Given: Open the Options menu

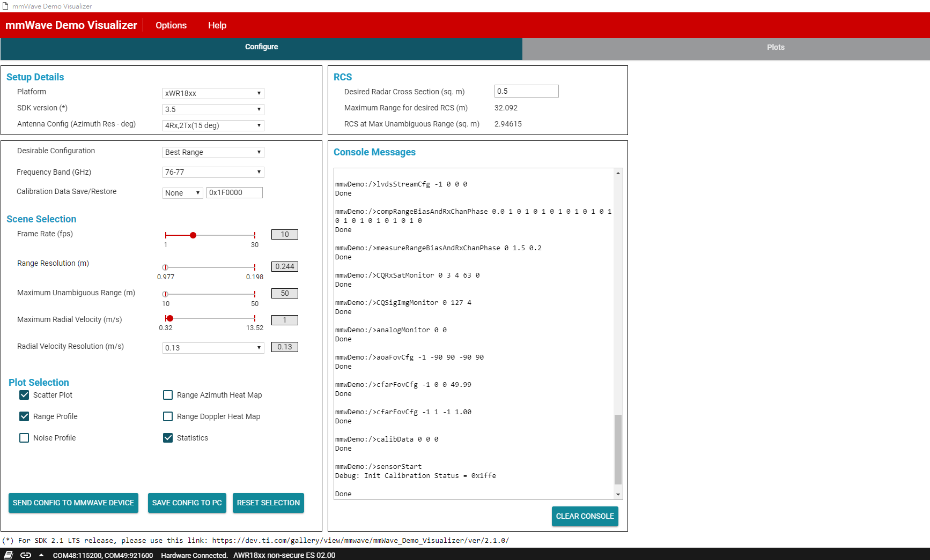Looking at the screenshot, I should pos(171,25).
